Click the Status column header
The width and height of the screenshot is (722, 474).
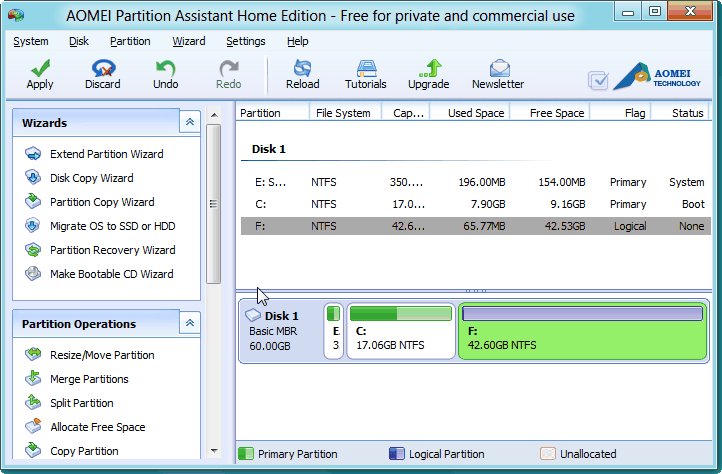pyautogui.click(x=680, y=113)
